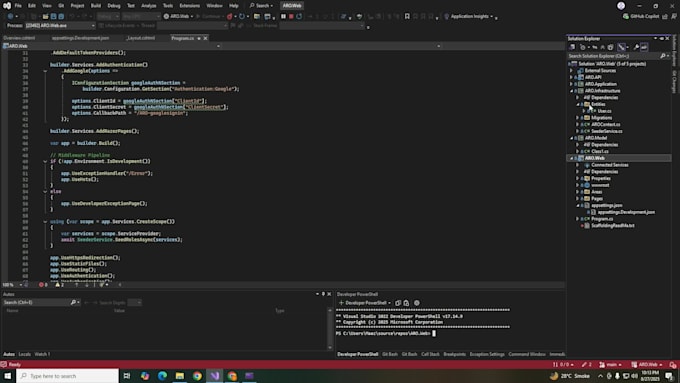Pin the Program.cs tab
Viewport: 680px width, 383px height.
[x=199, y=38]
